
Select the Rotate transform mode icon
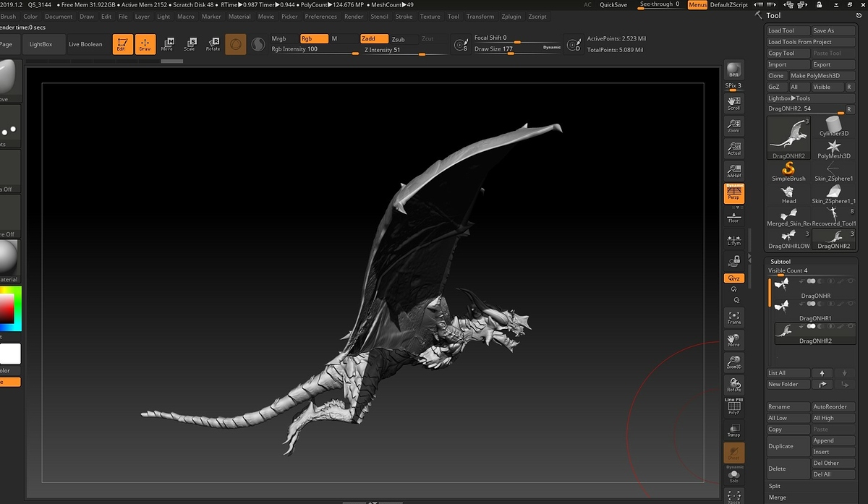tap(213, 44)
